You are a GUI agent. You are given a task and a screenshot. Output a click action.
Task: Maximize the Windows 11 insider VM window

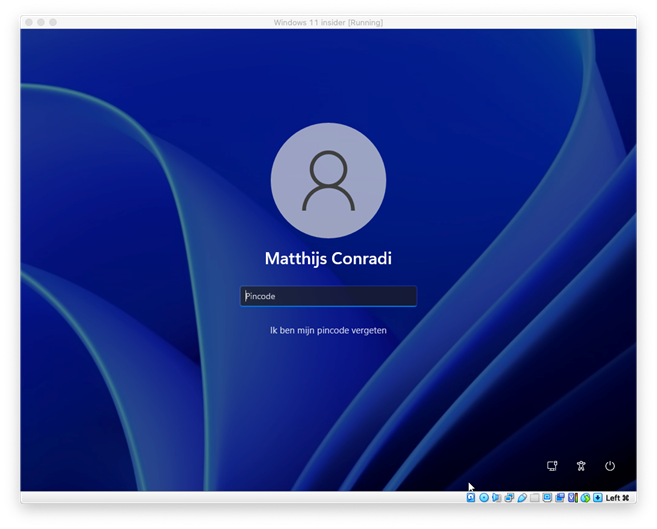point(53,22)
